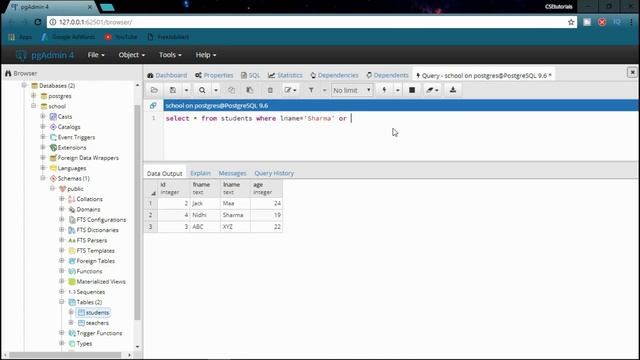
Task: Collapse the school database node
Action: (x=33, y=106)
